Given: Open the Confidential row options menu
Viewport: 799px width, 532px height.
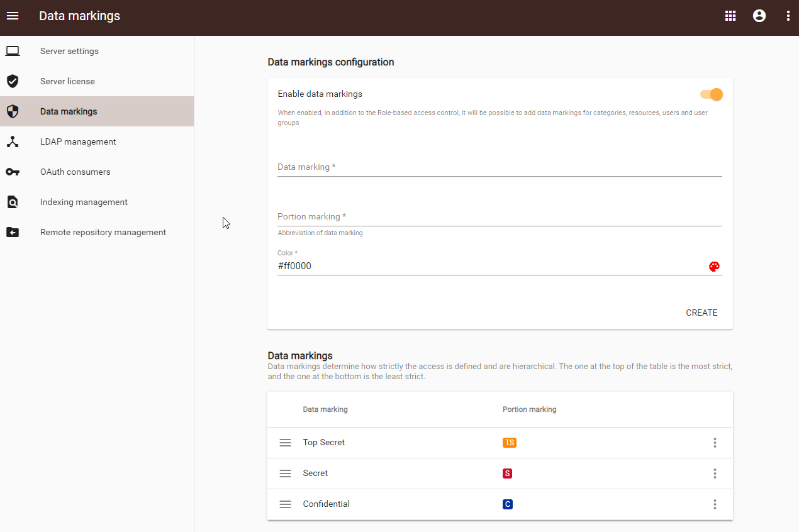Looking at the screenshot, I should (715, 504).
